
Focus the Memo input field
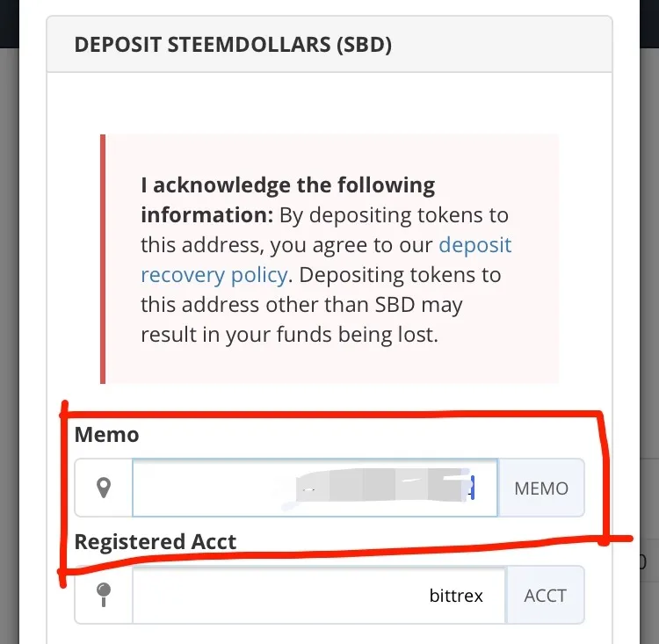pyautogui.click(x=315, y=488)
